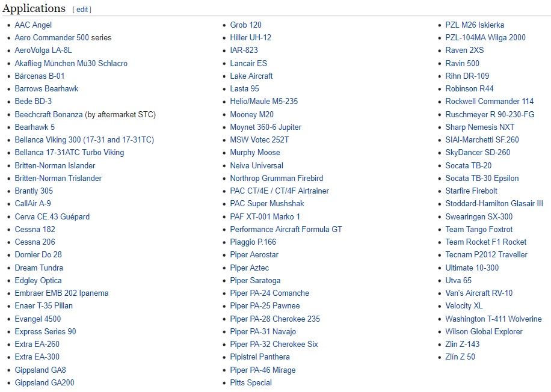Select the Performance Aircraft Formula GT link
Viewport: 551px width, 392px height.
tap(286, 229)
